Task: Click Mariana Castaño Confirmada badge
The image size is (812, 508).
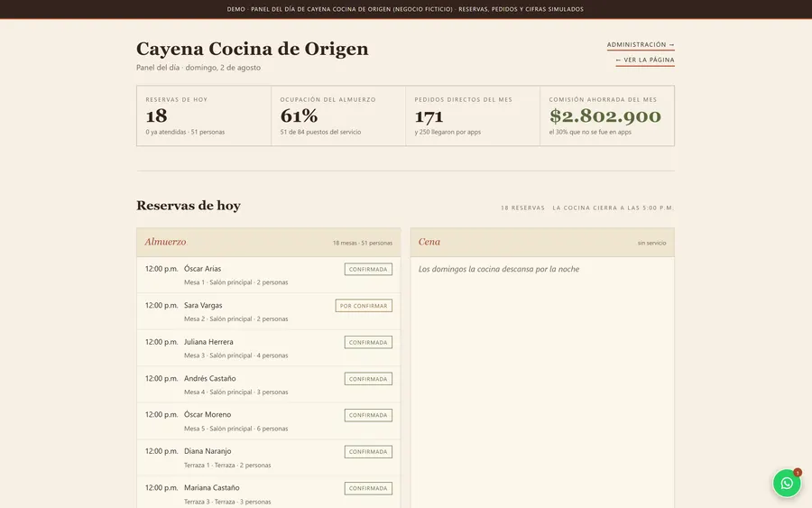Action: (x=368, y=488)
